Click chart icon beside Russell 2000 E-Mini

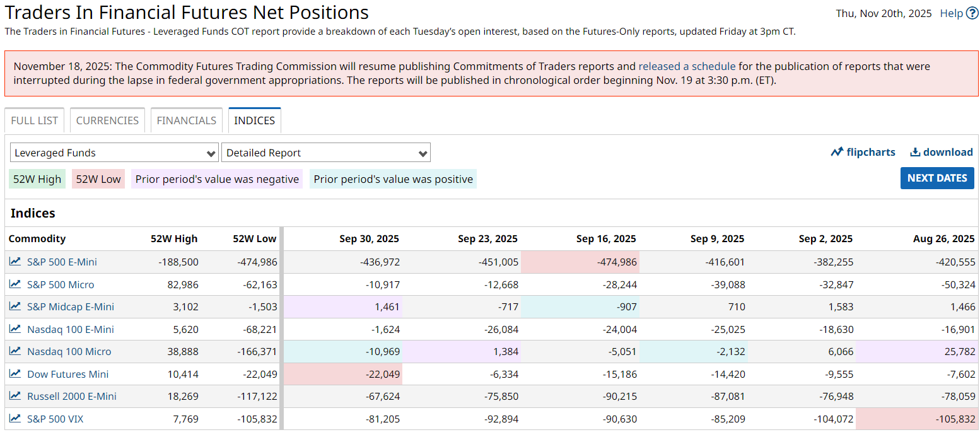pyautogui.click(x=15, y=396)
